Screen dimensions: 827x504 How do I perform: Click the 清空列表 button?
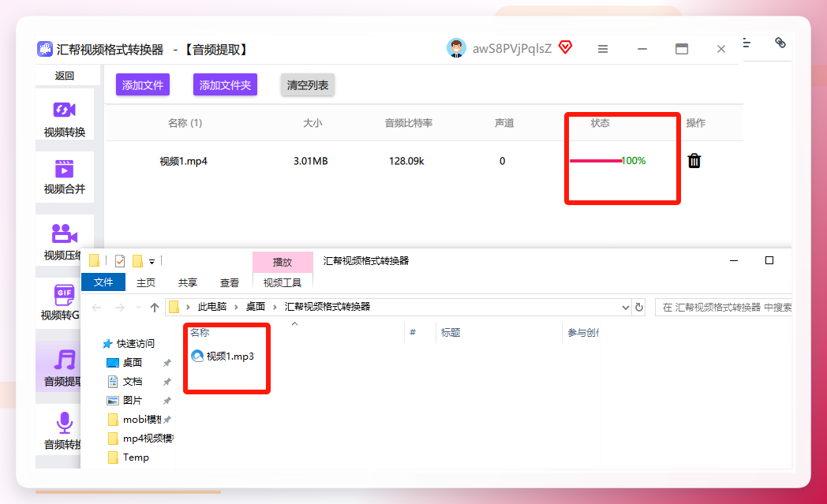click(x=308, y=85)
